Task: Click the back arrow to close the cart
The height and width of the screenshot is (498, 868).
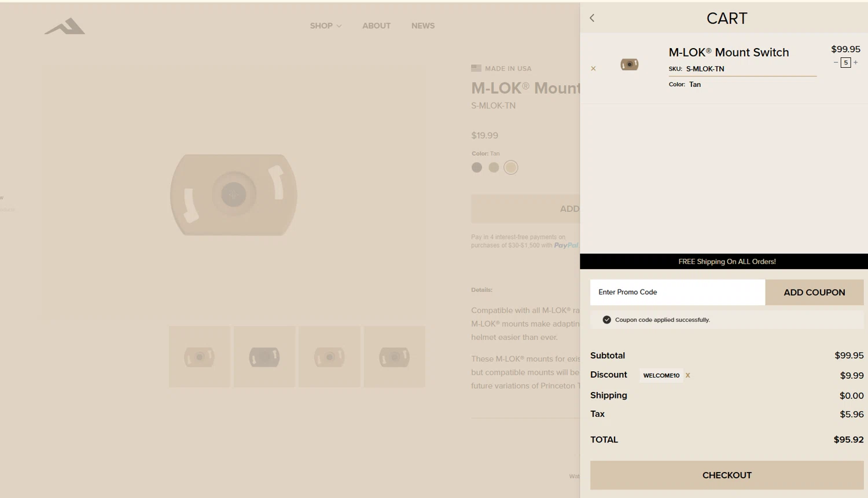Action: tap(592, 18)
